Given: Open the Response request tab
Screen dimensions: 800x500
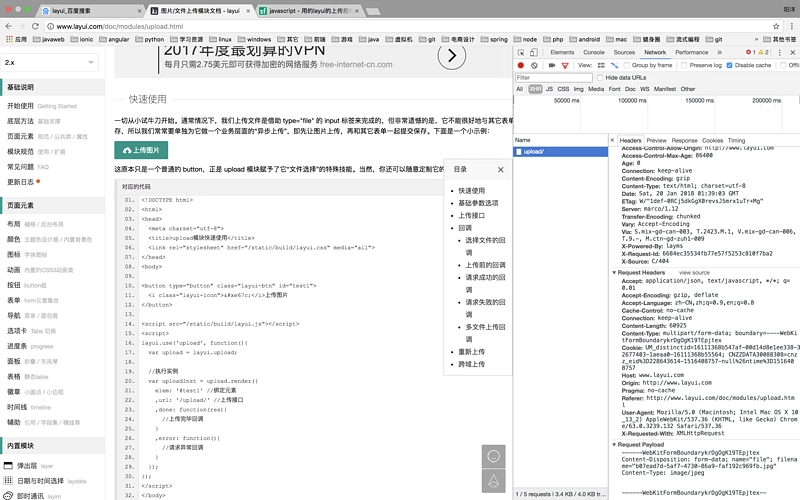Looking at the screenshot, I should point(684,140).
